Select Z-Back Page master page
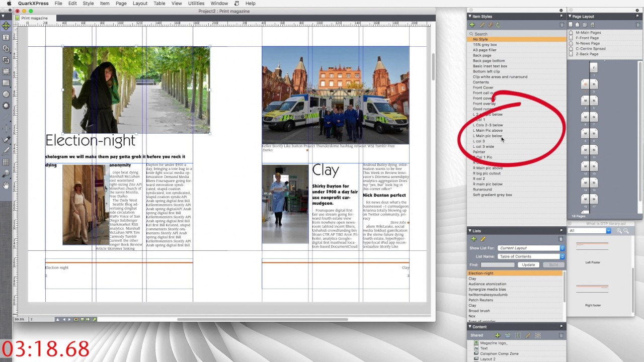Screen dimensions: 644x362 (x=587, y=54)
